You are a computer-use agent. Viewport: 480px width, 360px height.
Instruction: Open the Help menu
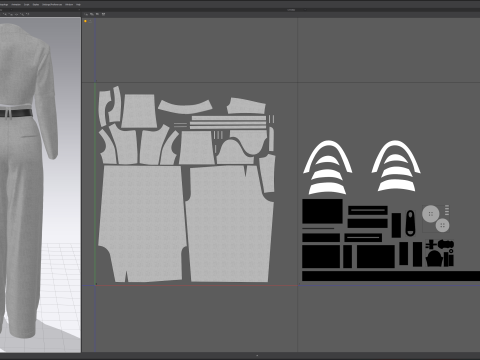[78, 5]
